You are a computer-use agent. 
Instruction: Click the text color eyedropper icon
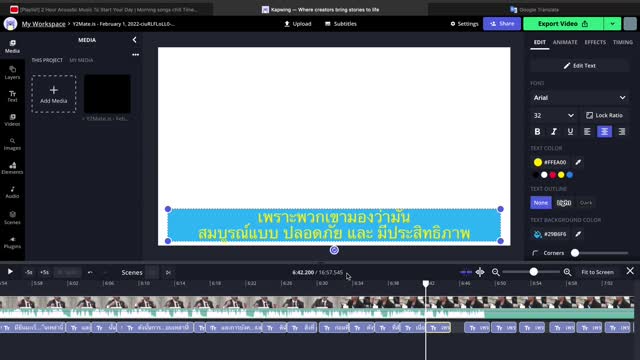tap(578, 162)
